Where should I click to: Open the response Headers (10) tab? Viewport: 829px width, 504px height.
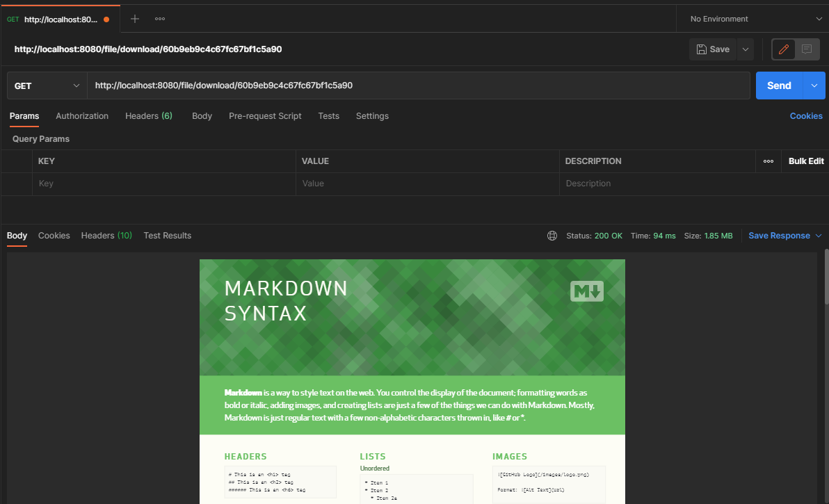click(x=106, y=236)
